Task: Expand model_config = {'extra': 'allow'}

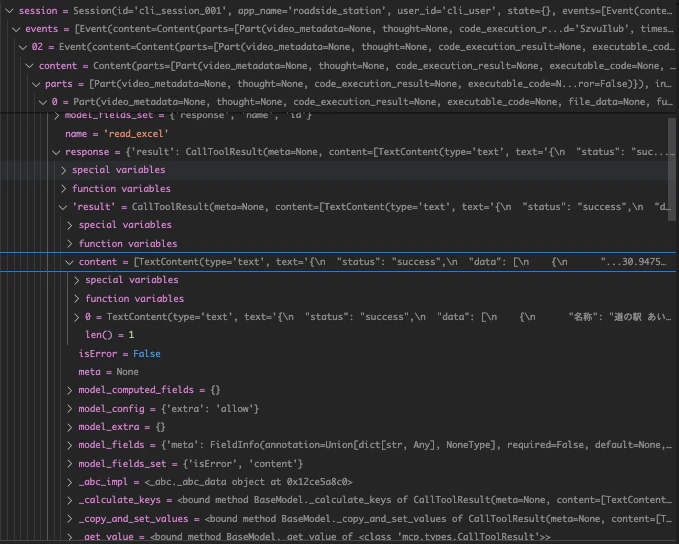Action: click(70, 409)
